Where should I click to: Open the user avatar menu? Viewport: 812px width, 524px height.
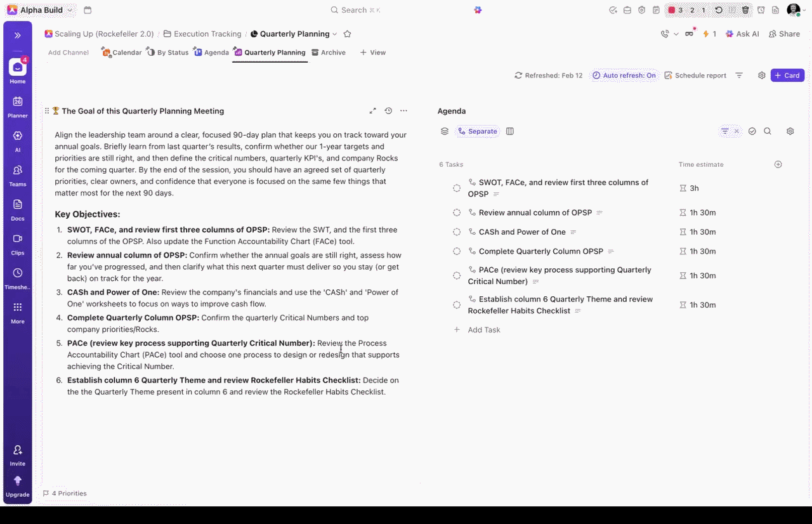click(794, 10)
